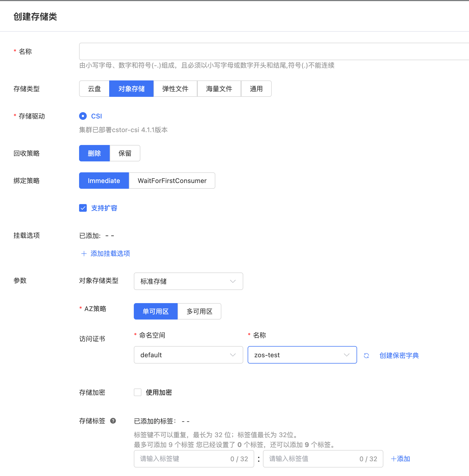This screenshot has width=469, height=476.
Task: Select the CSI storage driver radio button
Action: coord(83,116)
